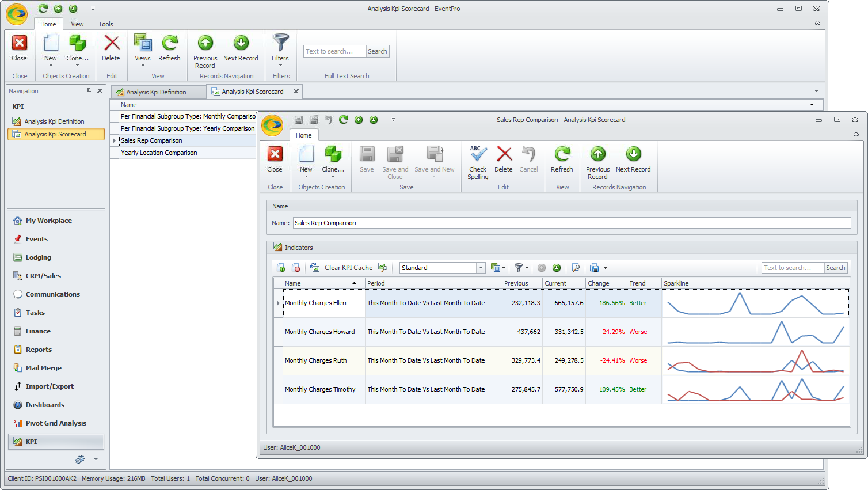Click Close in Sales Rep Comparison ribbon
The width and height of the screenshot is (868, 490).
[275, 159]
